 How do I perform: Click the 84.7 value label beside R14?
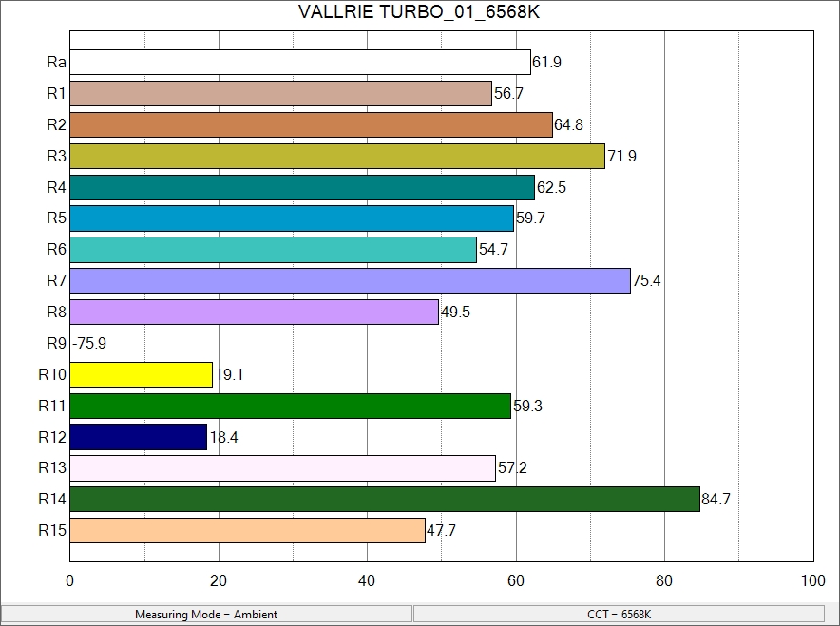(x=716, y=500)
